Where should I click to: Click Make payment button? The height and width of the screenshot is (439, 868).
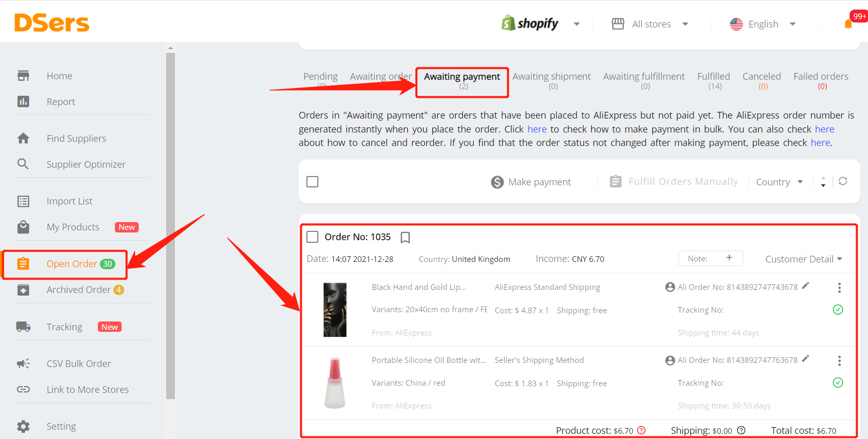tap(531, 182)
